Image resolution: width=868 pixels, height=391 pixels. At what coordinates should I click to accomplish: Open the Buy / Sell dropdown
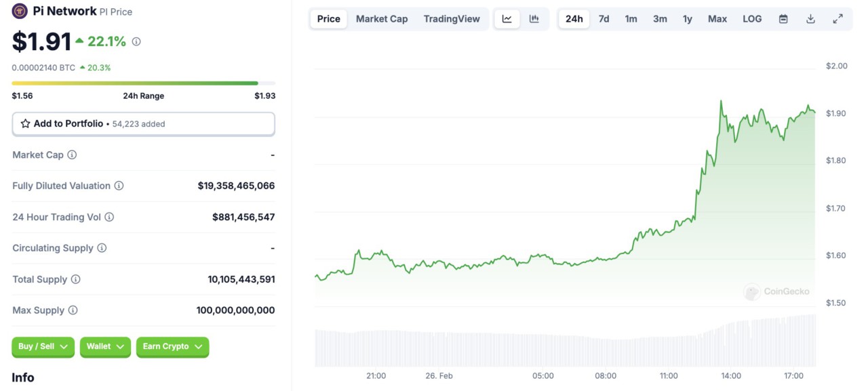[x=43, y=346]
